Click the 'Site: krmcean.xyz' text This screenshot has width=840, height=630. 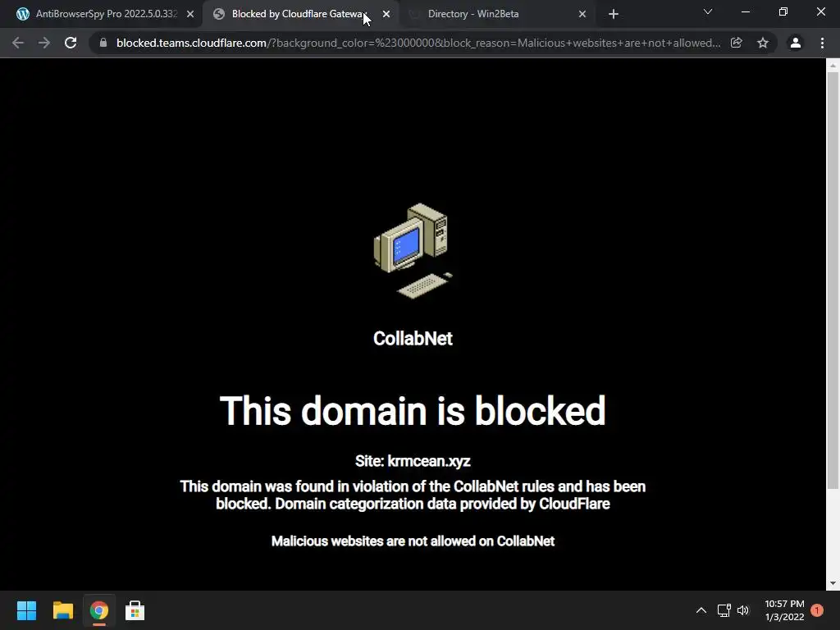pyautogui.click(x=413, y=461)
